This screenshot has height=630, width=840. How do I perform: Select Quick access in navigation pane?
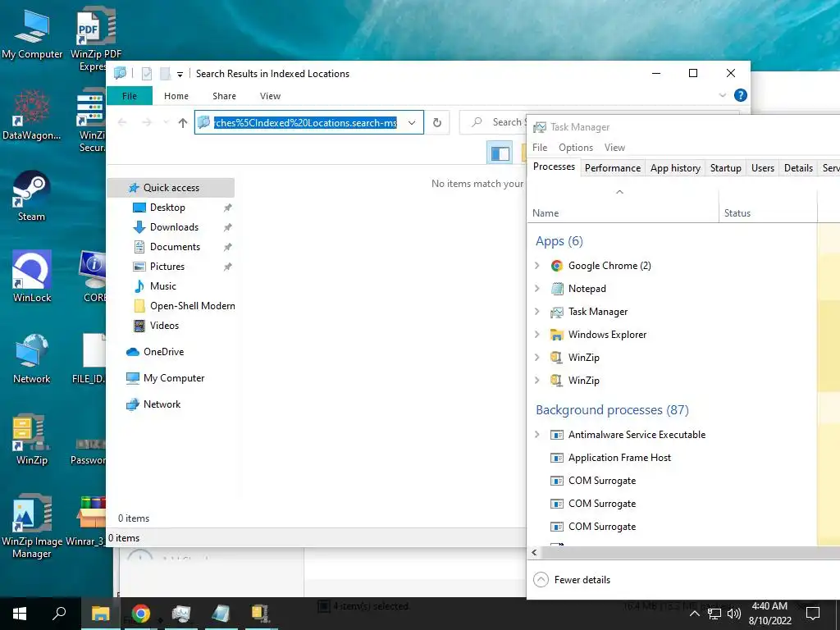(x=171, y=188)
